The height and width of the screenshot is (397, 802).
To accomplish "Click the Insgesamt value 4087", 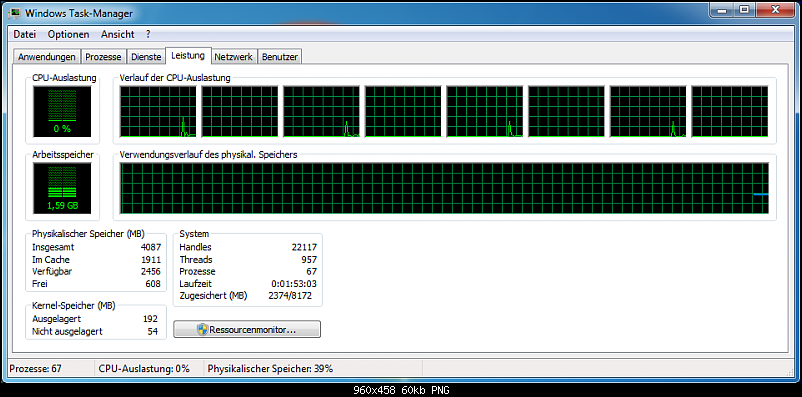I will click(x=151, y=247).
